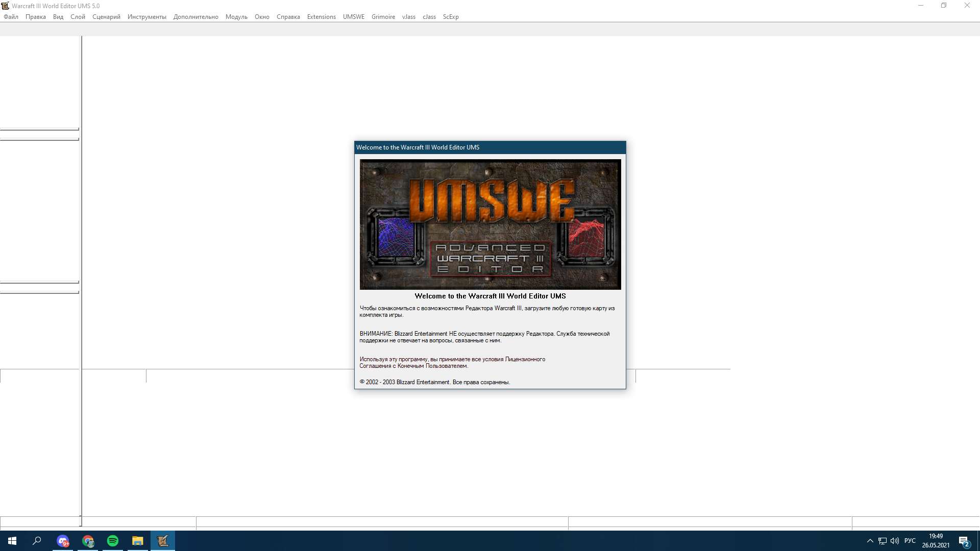Open File Explorer from the taskbar
Screen dimensions: 980x551
(x=138, y=541)
